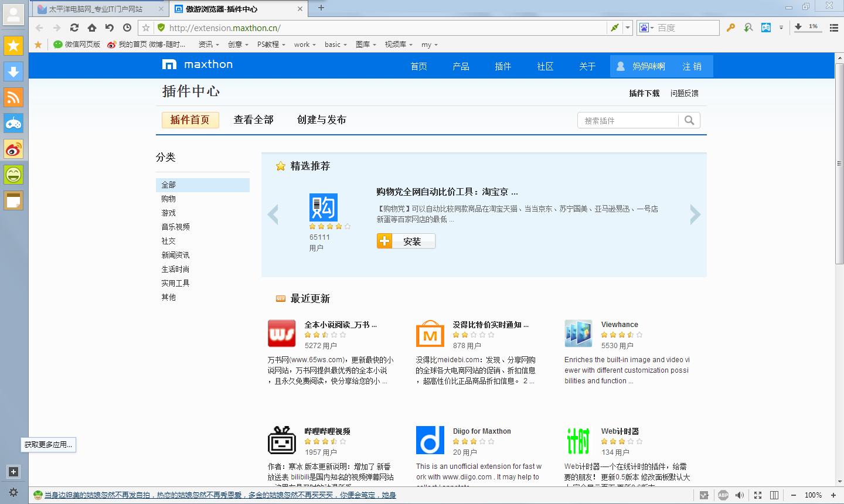The height and width of the screenshot is (504, 844).
Task: Go to browser home page
Action: click(x=92, y=28)
